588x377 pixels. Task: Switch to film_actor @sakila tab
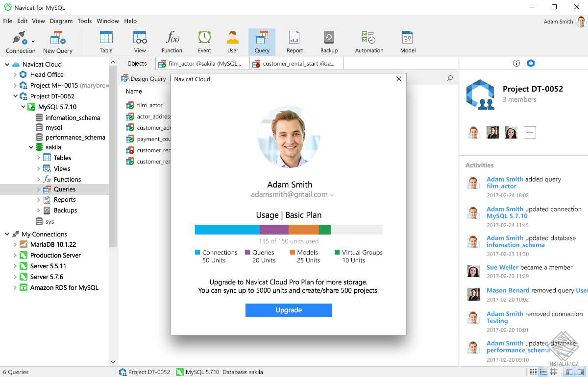pos(203,64)
